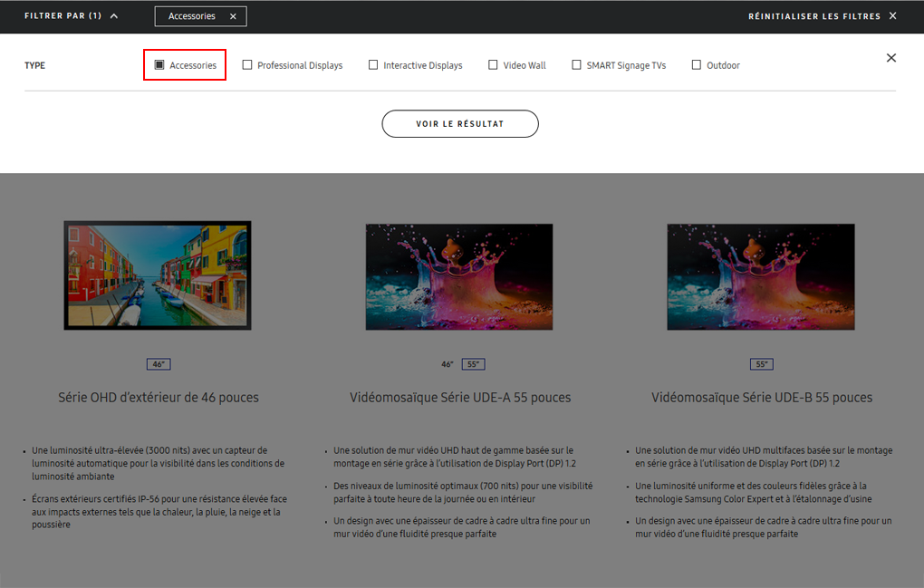Open the UDE-B 55 pouces product image
Viewport: 924px width, 588px height.
click(761, 276)
